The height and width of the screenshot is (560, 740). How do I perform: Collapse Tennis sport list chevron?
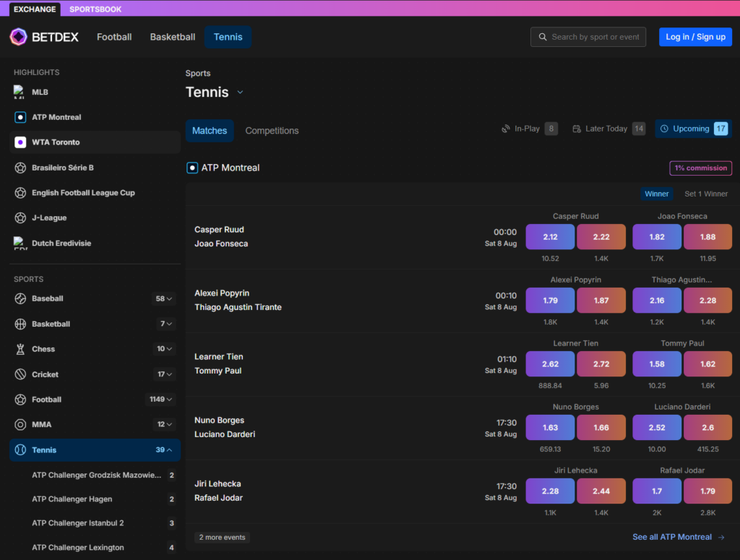[169, 449]
